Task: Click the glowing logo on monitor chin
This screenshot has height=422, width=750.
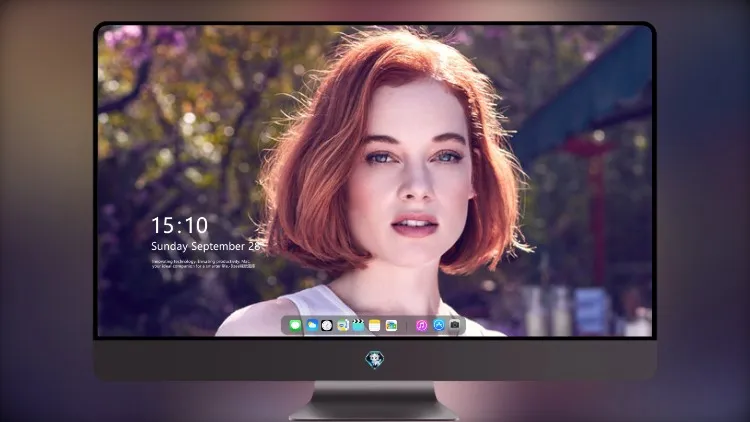Action: (x=375, y=359)
